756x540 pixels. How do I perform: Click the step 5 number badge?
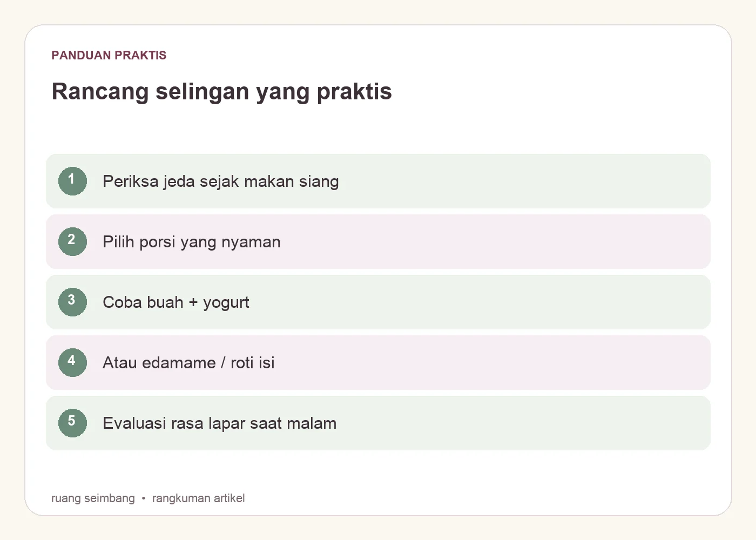72,423
